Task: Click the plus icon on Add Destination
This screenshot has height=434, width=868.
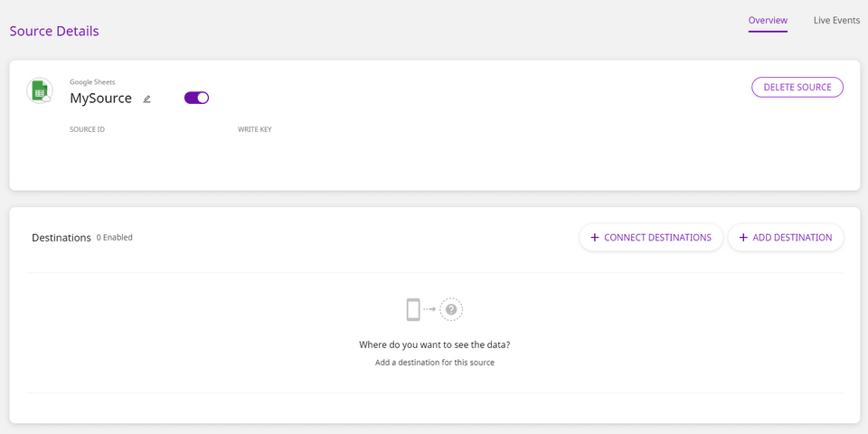Action: (743, 238)
